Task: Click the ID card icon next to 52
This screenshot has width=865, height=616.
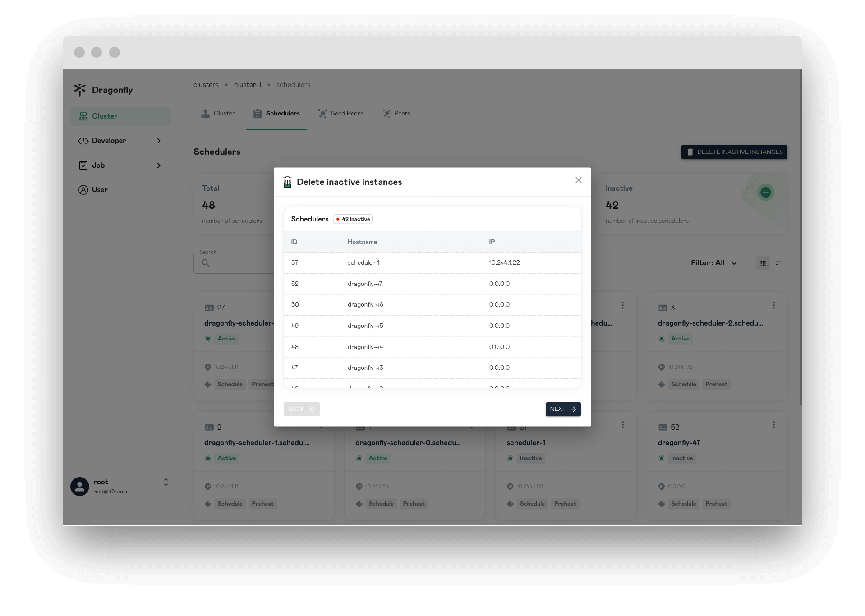Action: coord(663,428)
